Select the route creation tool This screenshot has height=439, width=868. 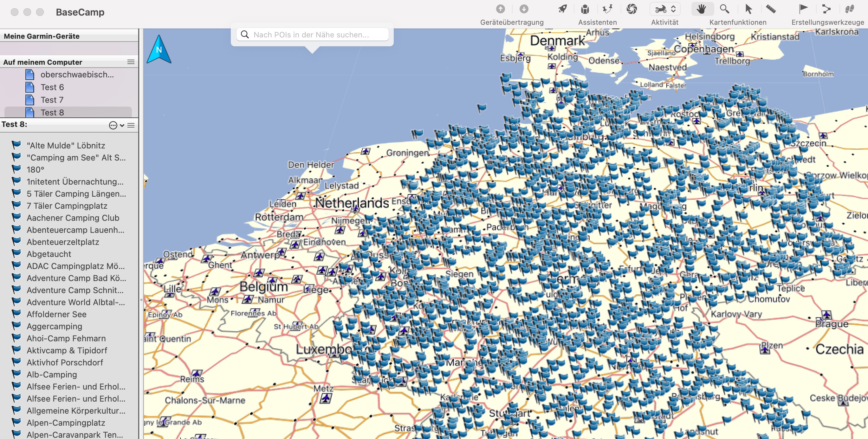[826, 9]
